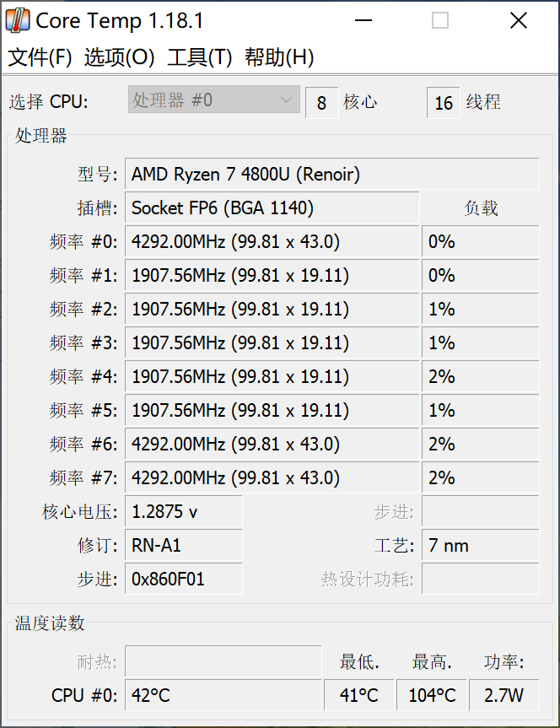Open the 帮助(H) menu

[279, 57]
